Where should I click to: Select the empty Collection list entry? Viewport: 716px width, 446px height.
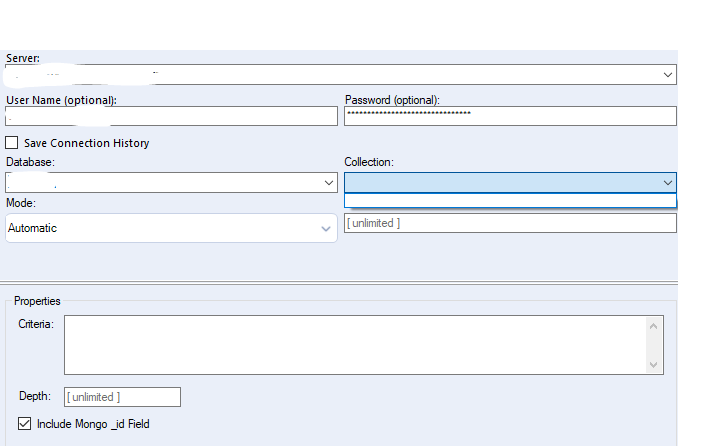point(510,200)
